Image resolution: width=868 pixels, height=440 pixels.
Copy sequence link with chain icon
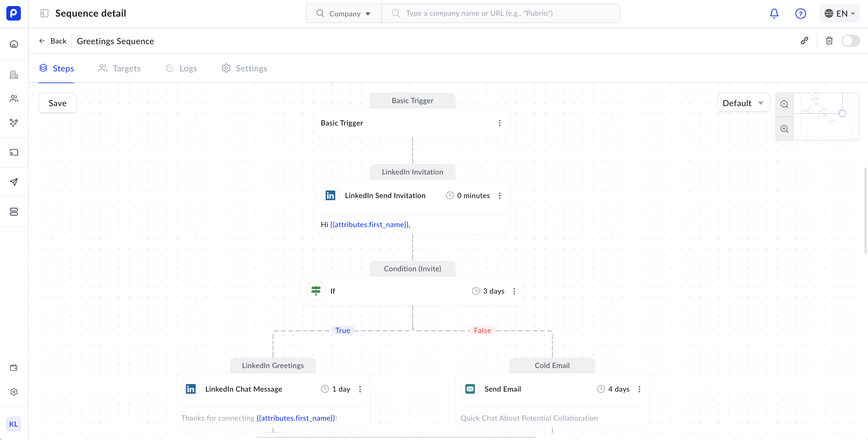pos(804,41)
